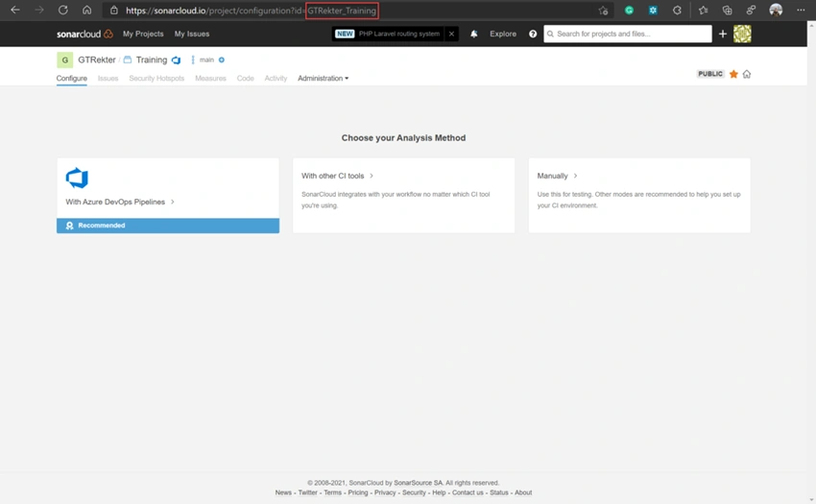Open the Security footer link

(415, 492)
